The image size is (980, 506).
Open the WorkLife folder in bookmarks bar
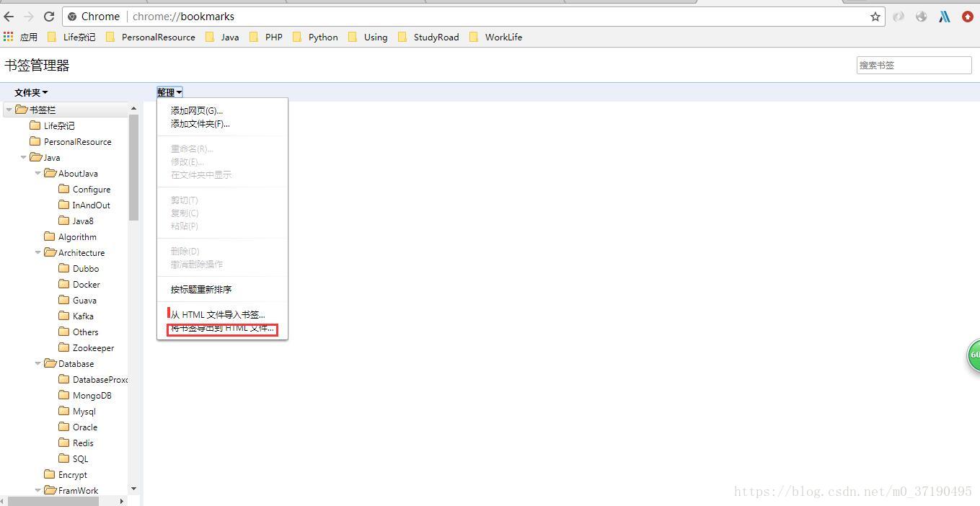click(x=496, y=37)
